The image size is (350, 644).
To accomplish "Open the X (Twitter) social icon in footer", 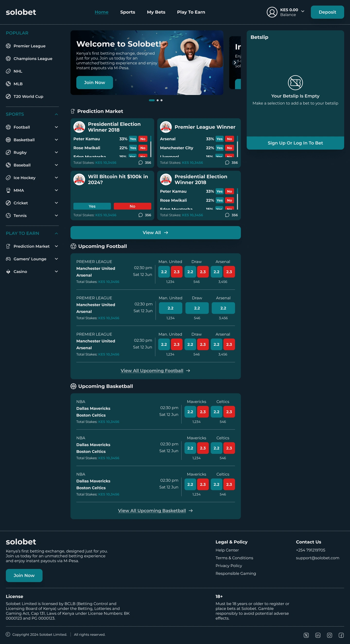I will click(306, 635).
